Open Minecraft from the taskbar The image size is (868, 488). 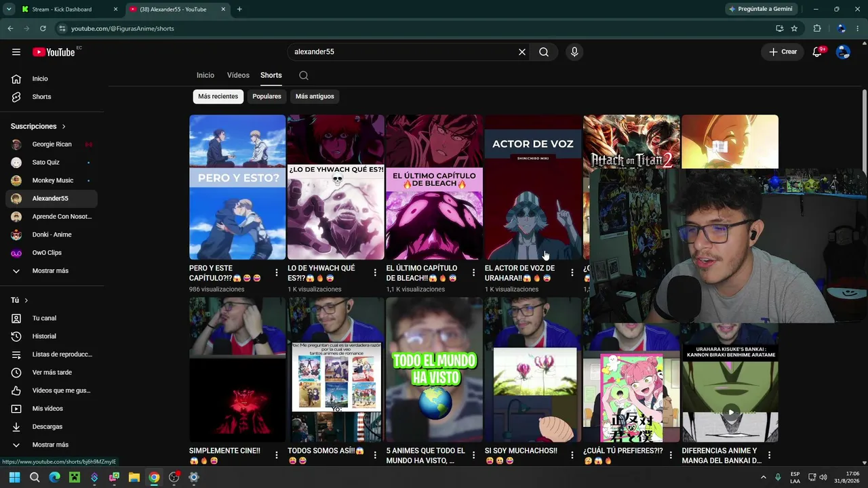pos(75,477)
